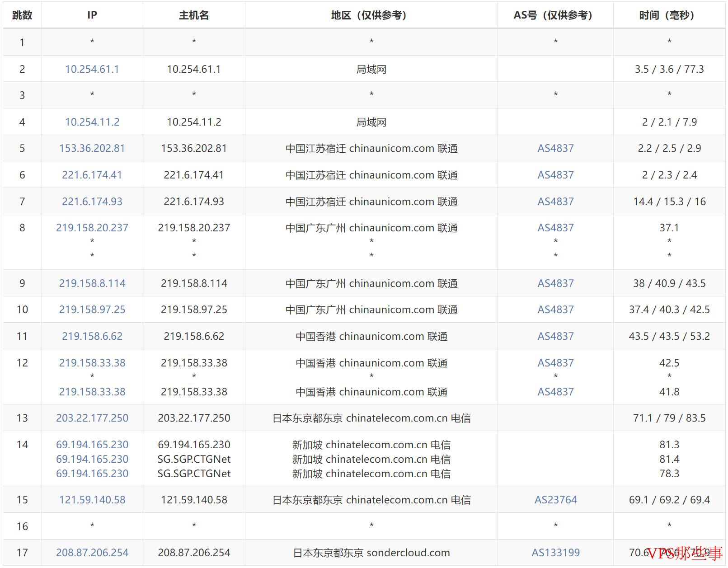Open IP link 219.158.6.62
The height and width of the screenshot is (568, 728).
pos(92,336)
